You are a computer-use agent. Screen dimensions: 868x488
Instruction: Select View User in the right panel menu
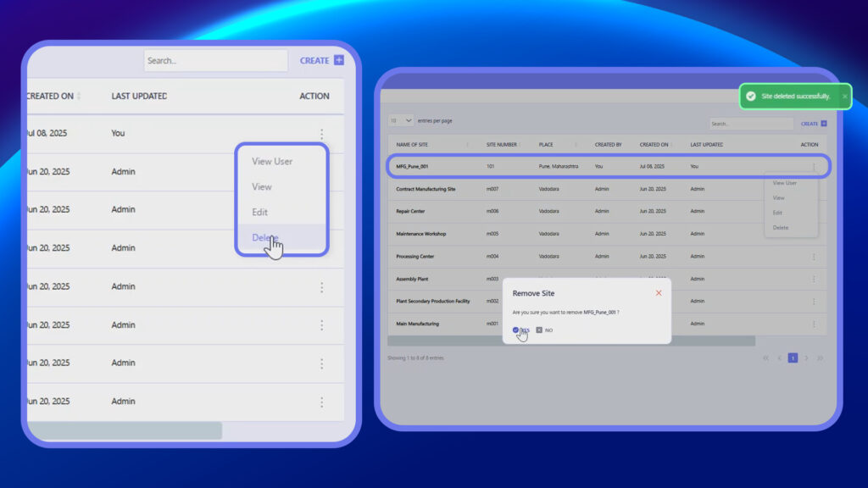tap(784, 183)
